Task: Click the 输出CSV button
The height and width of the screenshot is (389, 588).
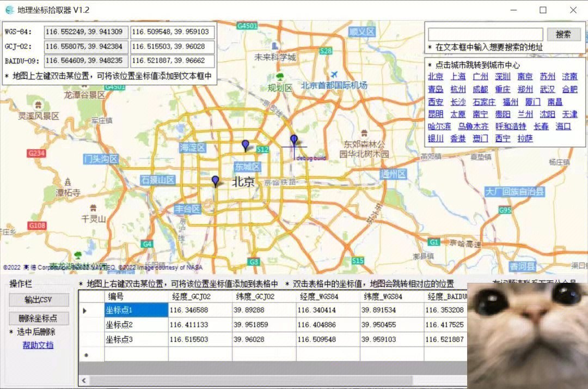Action: click(x=39, y=300)
